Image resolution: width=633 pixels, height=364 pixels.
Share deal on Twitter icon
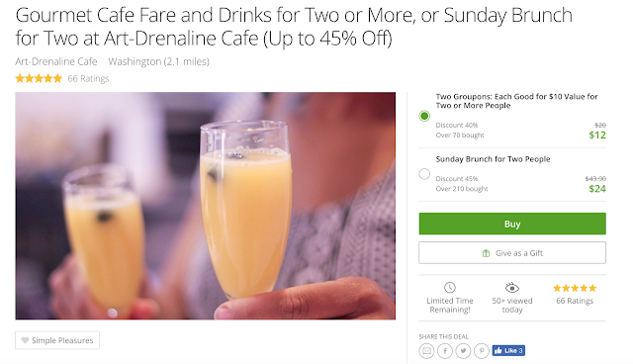point(463,351)
